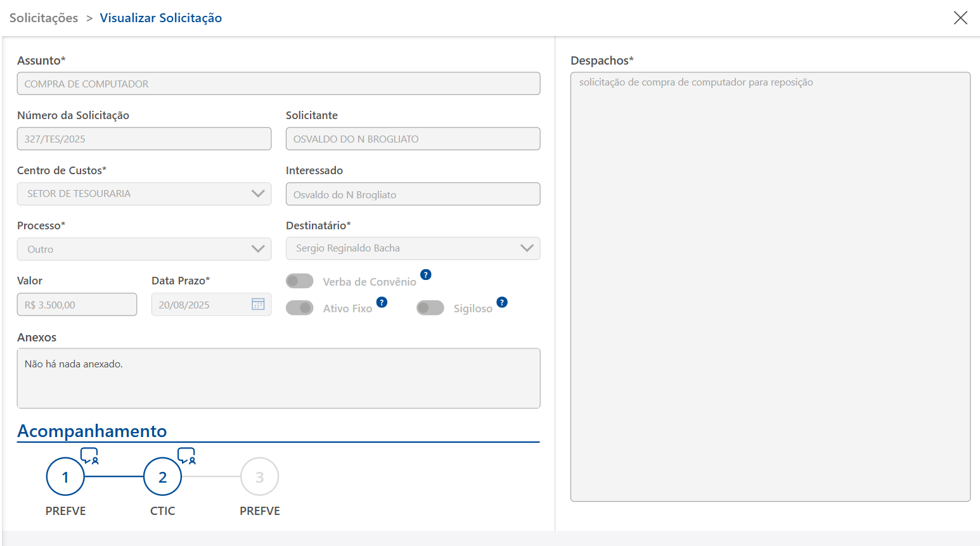
Task: Expand the Centro de Custos dropdown
Action: tap(257, 194)
